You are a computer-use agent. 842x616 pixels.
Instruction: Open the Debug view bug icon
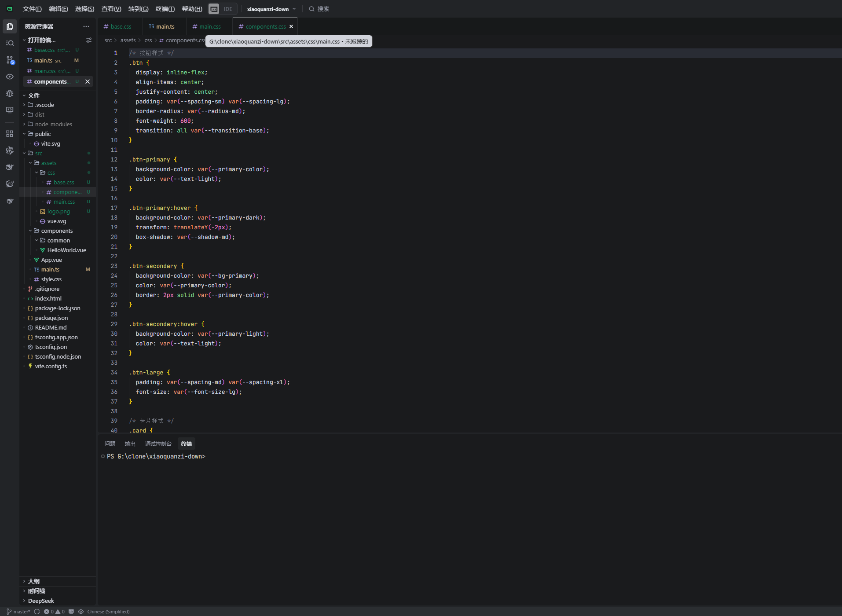click(10, 93)
